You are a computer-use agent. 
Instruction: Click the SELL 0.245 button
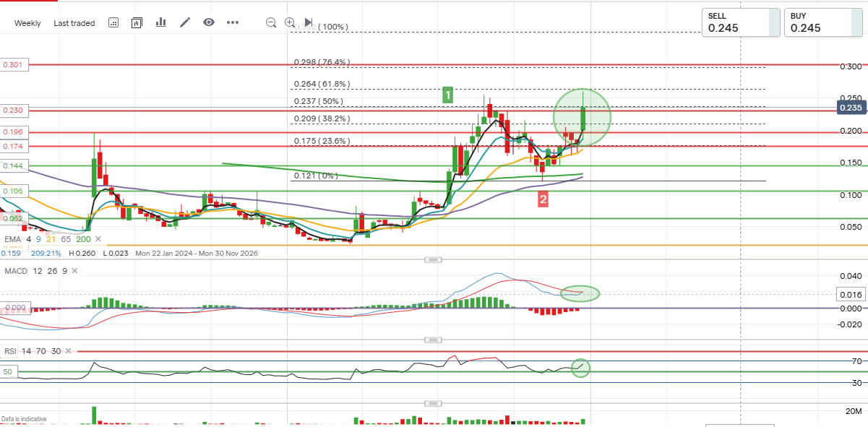coord(741,22)
